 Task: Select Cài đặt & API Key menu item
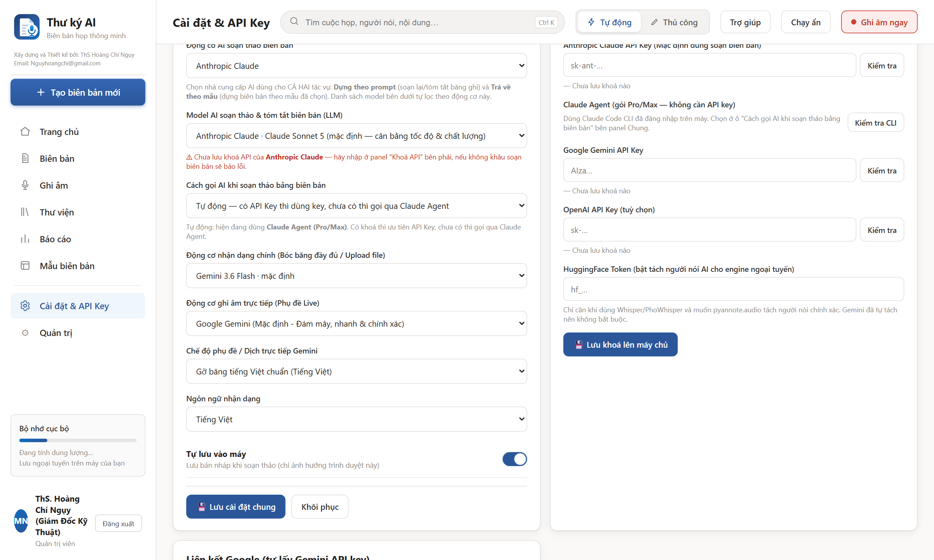78,306
